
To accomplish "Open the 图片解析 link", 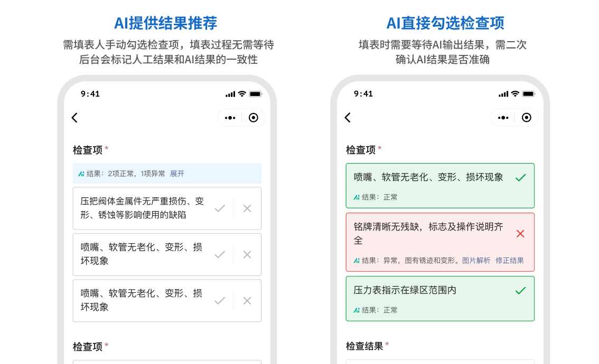I will [x=476, y=261].
